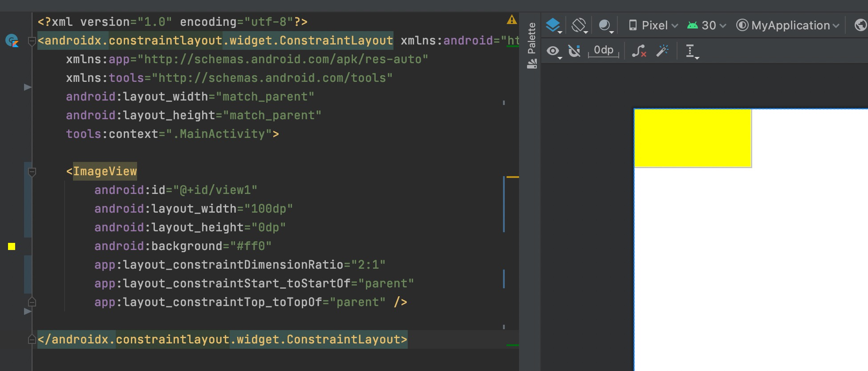Click the tools:context ".MainActivity" value
This screenshot has width=868, height=371.
tap(219, 134)
